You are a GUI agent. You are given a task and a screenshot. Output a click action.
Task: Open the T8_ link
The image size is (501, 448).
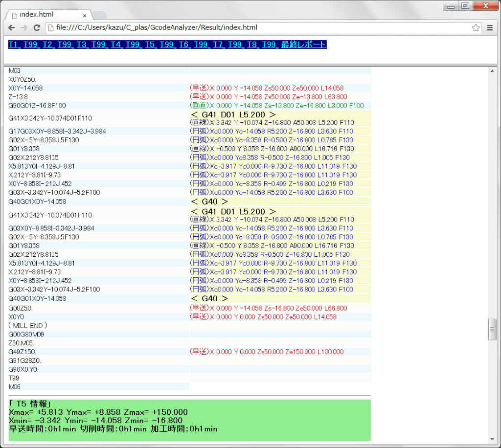253,45
